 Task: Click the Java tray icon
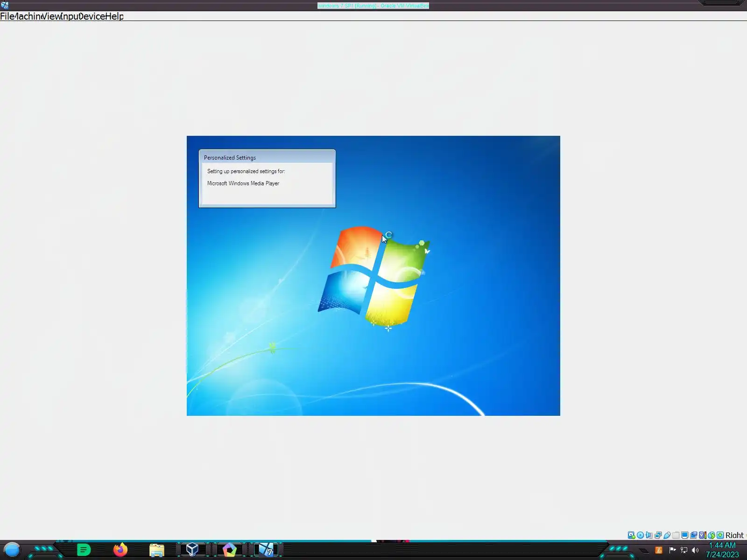point(659,550)
